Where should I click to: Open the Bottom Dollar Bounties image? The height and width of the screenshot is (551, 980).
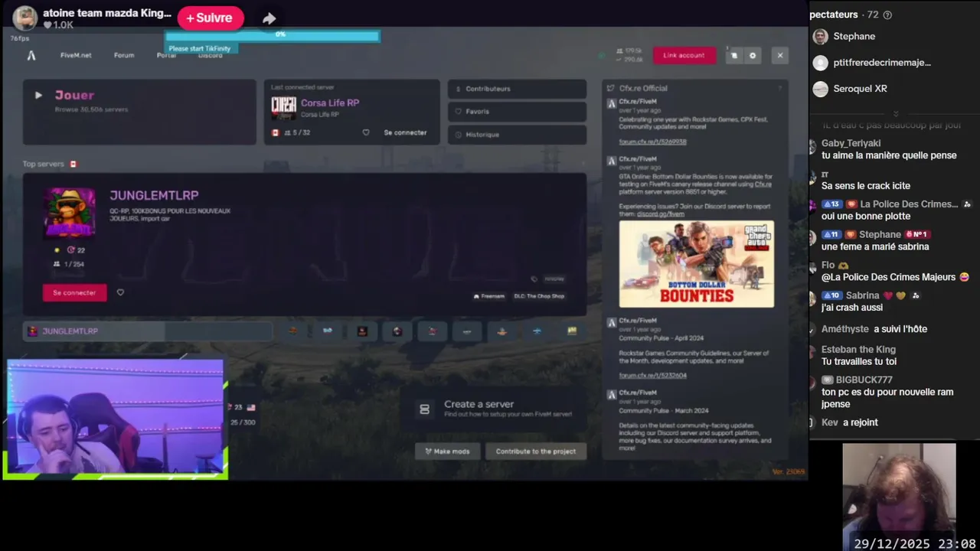pos(696,264)
